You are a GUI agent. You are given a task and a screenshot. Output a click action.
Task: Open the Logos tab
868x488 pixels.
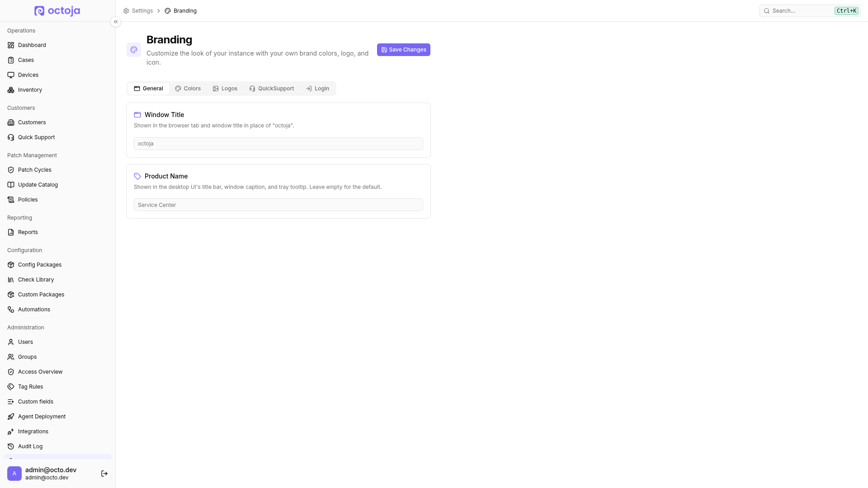(225, 89)
